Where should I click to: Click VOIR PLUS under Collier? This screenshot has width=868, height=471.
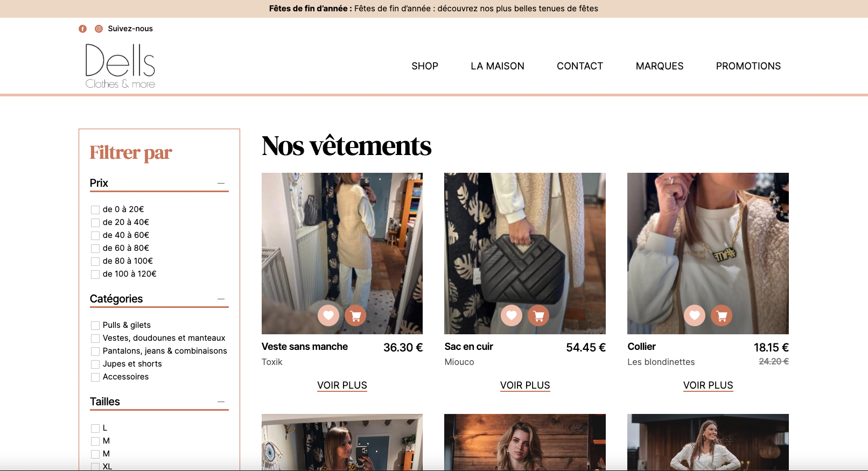pos(708,385)
